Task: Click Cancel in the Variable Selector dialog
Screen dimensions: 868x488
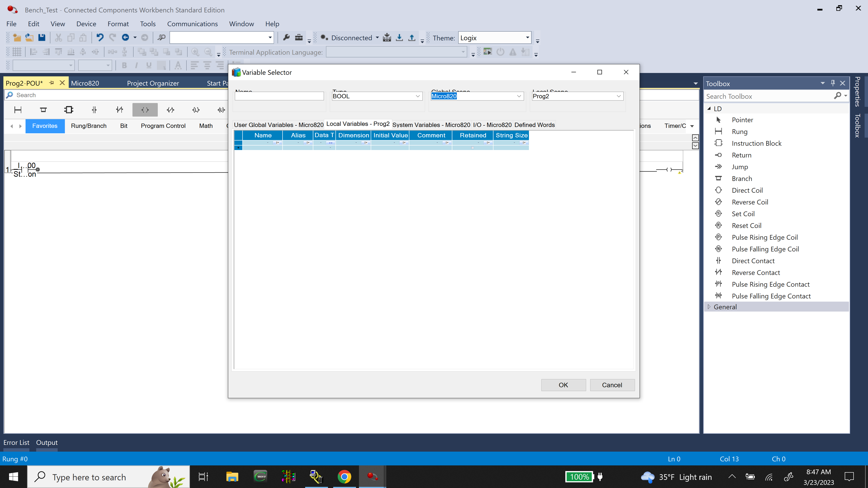Action: [612, 385]
